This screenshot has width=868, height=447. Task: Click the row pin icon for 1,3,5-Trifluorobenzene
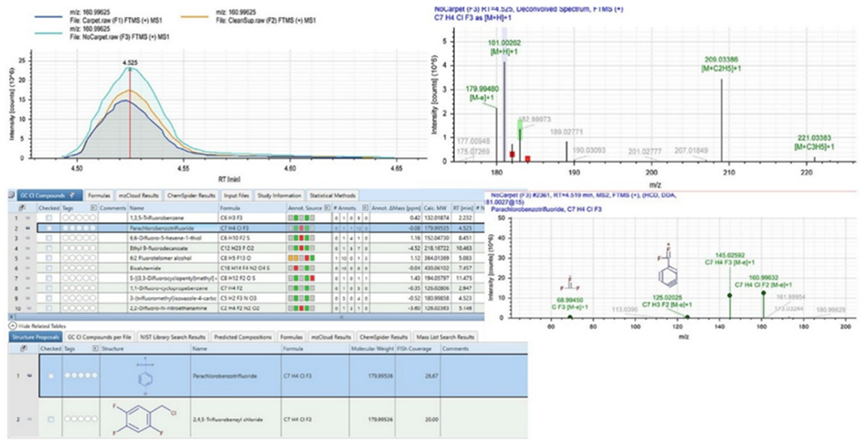click(x=27, y=218)
